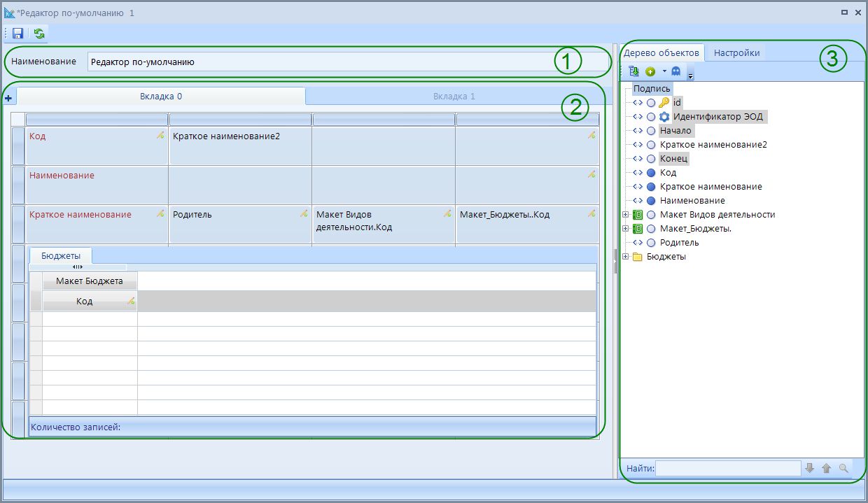This screenshot has height=503, width=868.
Task: Click the magnifier search icon beside Найти
Action: click(x=843, y=468)
